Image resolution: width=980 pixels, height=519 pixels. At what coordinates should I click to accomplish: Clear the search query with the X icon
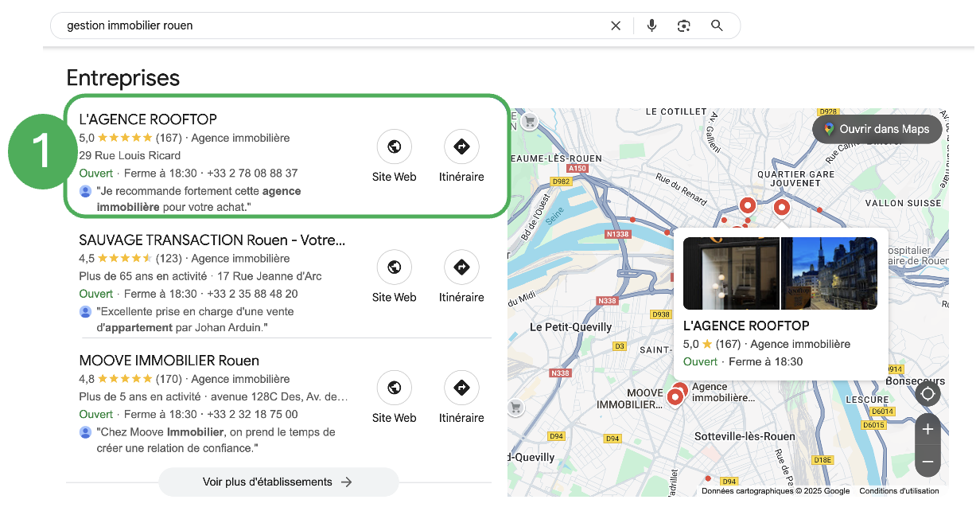(616, 25)
